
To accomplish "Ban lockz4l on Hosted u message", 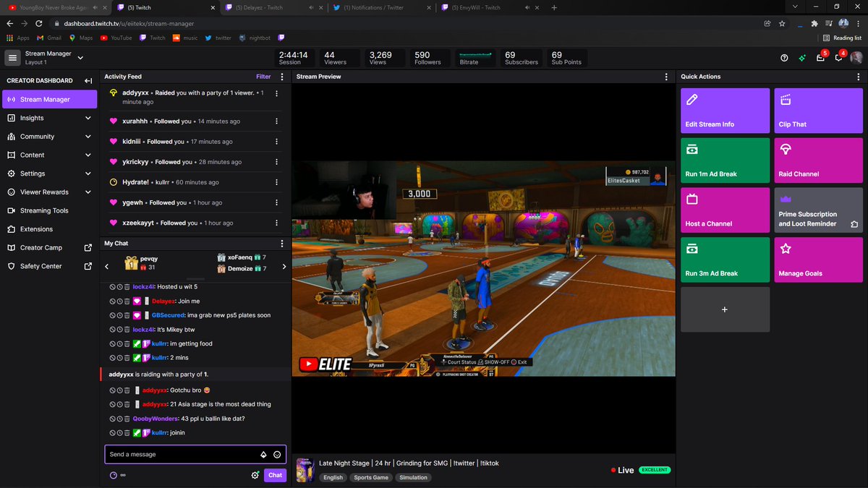I will pos(112,287).
